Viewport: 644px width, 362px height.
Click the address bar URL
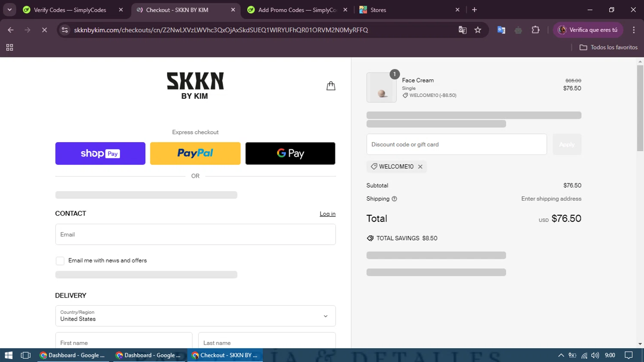click(x=221, y=30)
